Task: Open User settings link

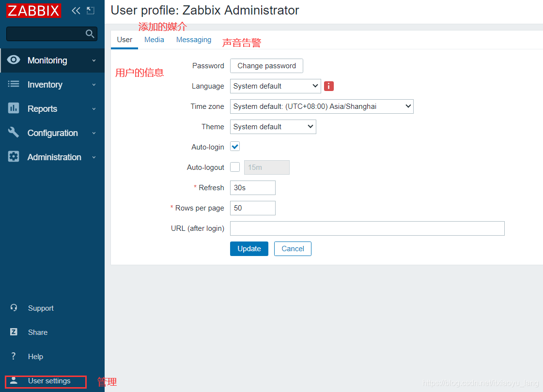Action: (x=49, y=381)
